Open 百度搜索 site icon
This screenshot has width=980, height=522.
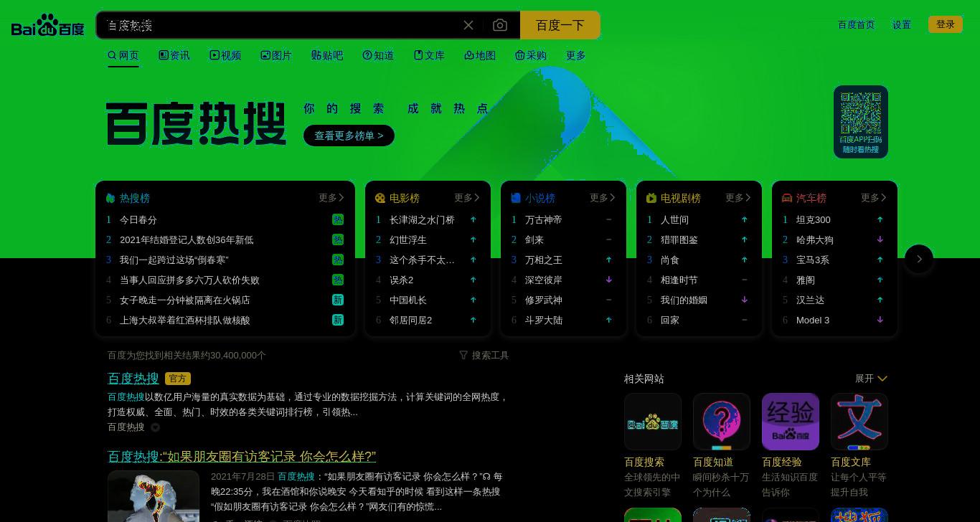[653, 422]
